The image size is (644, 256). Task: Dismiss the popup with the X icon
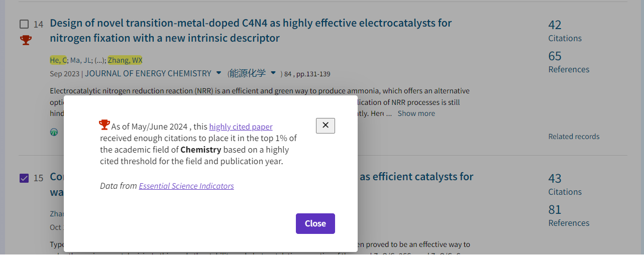pyautogui.click(x=326, y=125)
